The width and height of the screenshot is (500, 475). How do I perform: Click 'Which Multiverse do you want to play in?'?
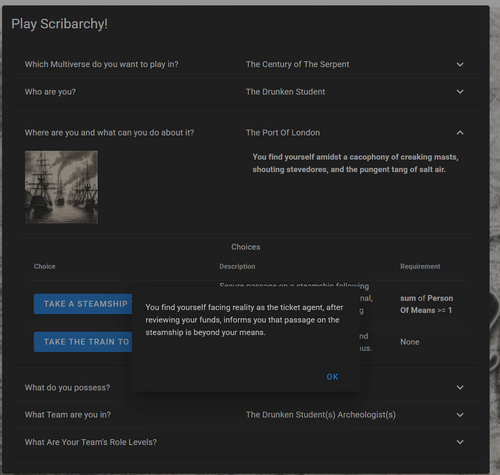click(x=101, y=64)
